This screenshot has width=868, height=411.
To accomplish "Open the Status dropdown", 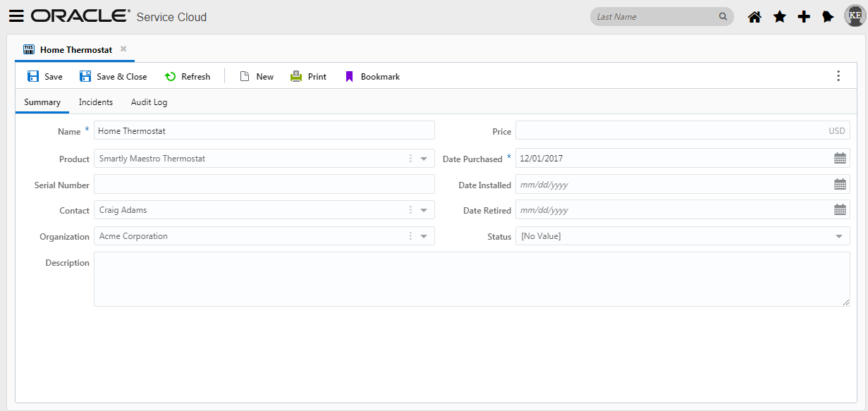I will 839,235.
